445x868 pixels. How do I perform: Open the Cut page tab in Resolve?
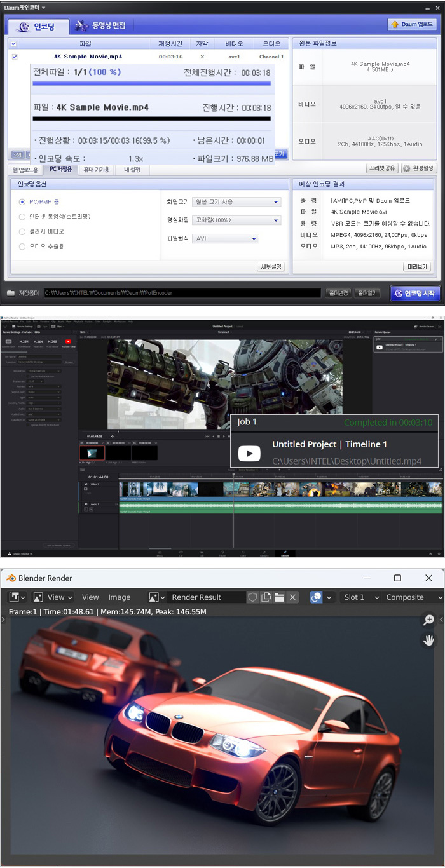pos(181,553)
